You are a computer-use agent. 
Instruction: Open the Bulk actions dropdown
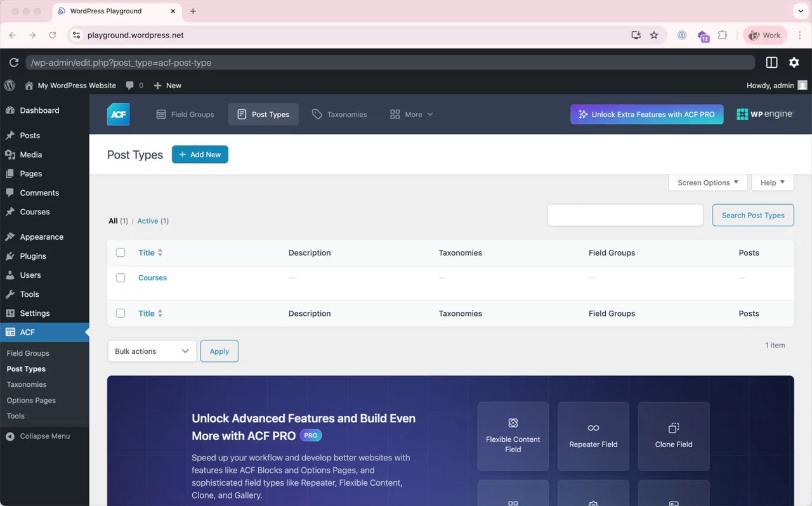tap(152, 351)
